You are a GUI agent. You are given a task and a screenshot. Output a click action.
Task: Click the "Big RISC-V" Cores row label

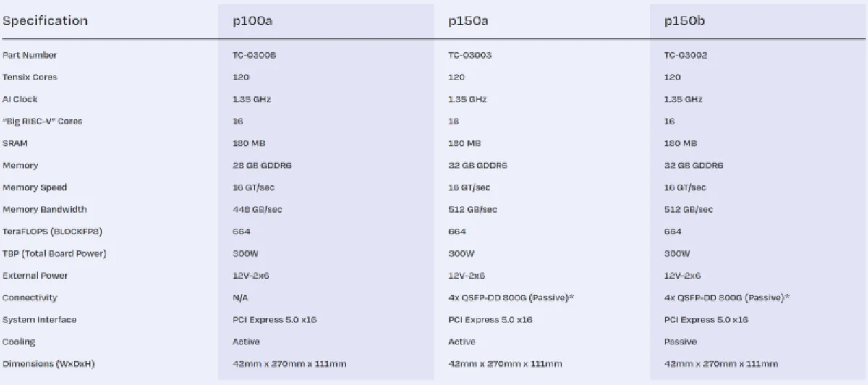pyautogui.click(x=43, y=122)
